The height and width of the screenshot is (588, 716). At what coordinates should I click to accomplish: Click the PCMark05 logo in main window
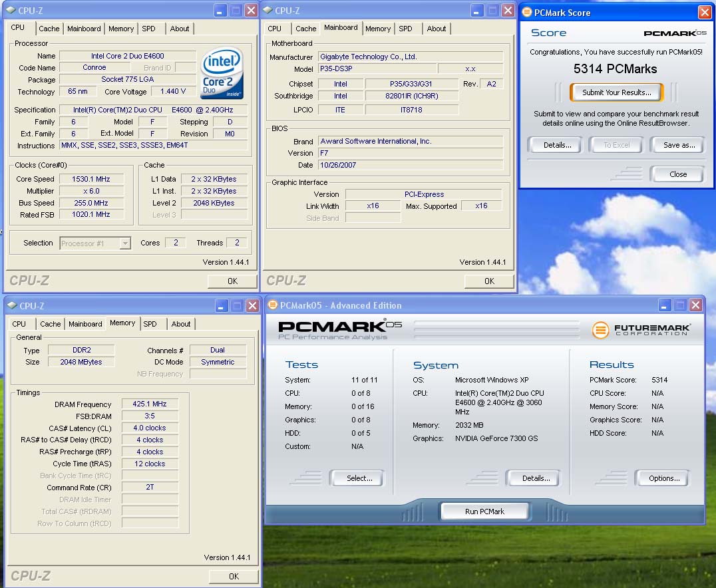pyautogui.click(x=340, y=330)
